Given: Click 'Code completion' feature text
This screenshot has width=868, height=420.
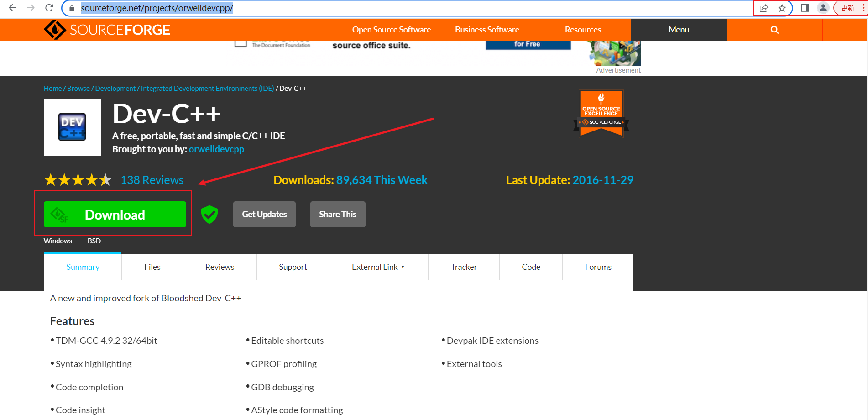Looking at the screenshot, I should click(89, 387).
